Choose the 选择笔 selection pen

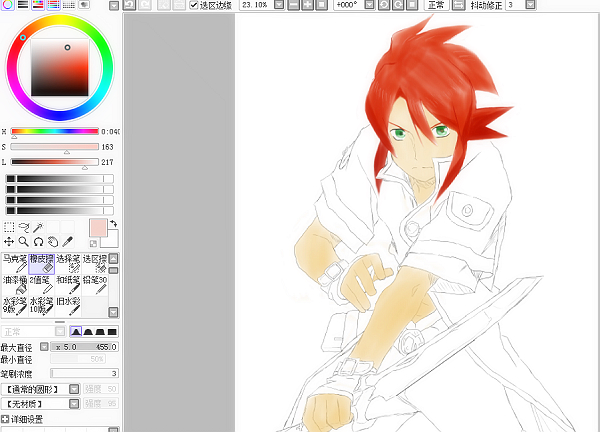click(x=68, y=264)
